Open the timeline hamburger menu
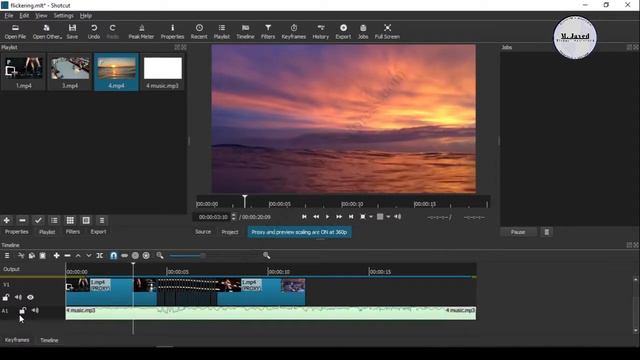This screenshot has height=360, width=640. click(x=7, y=256)
